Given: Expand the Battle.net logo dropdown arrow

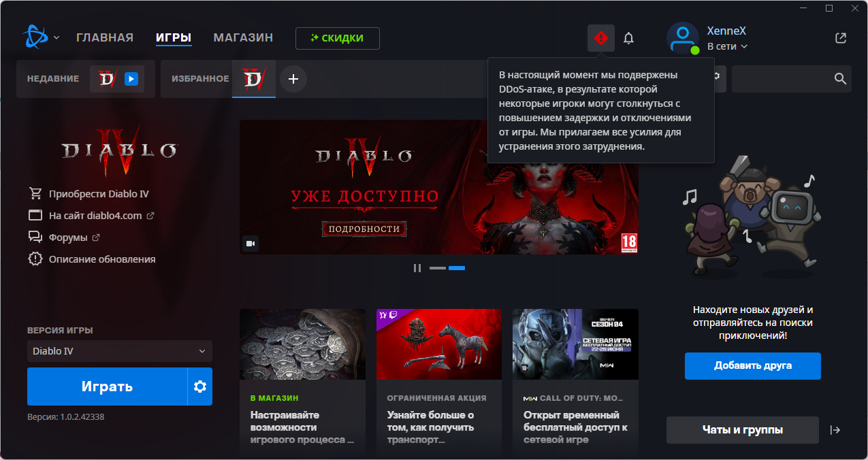Looking at the screenshot, I should tap(57, 37).
